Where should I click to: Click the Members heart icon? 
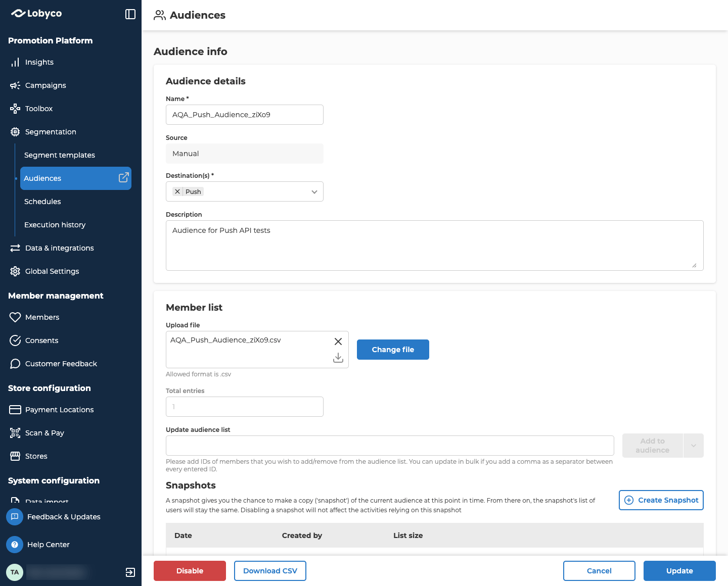pyautogui.click(x=15, y=317)
